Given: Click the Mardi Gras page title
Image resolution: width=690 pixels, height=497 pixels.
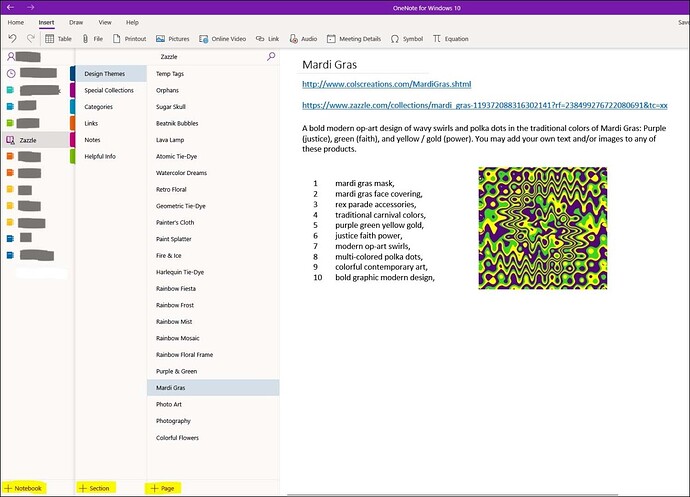Looking at the screenshot, I should 329,65.
